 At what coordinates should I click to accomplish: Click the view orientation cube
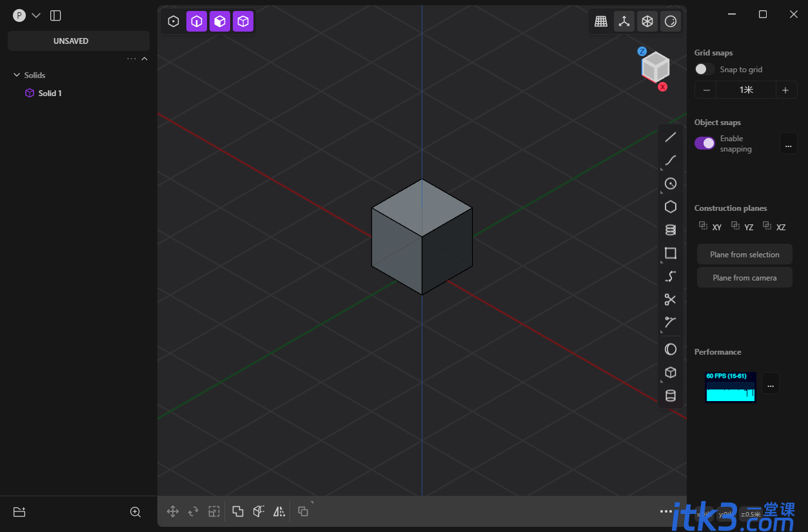point(656,66)
